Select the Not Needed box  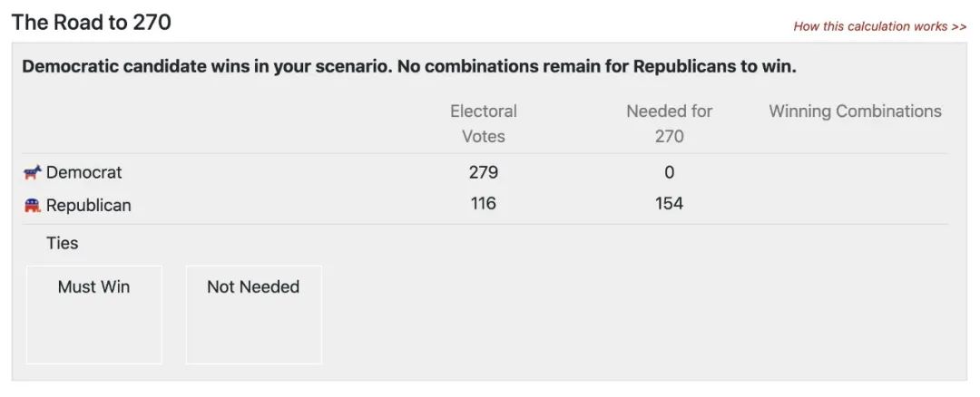(254, 315)
